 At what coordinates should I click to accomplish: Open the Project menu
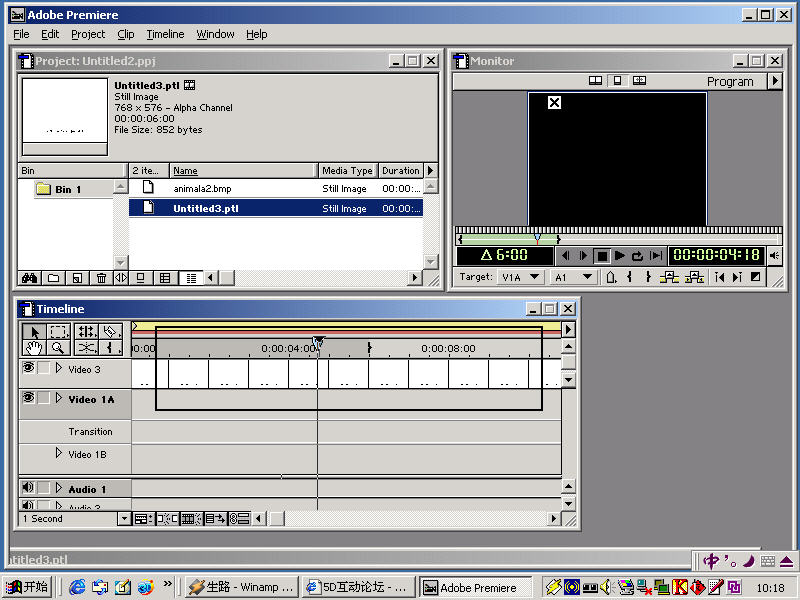pos(88,34)
